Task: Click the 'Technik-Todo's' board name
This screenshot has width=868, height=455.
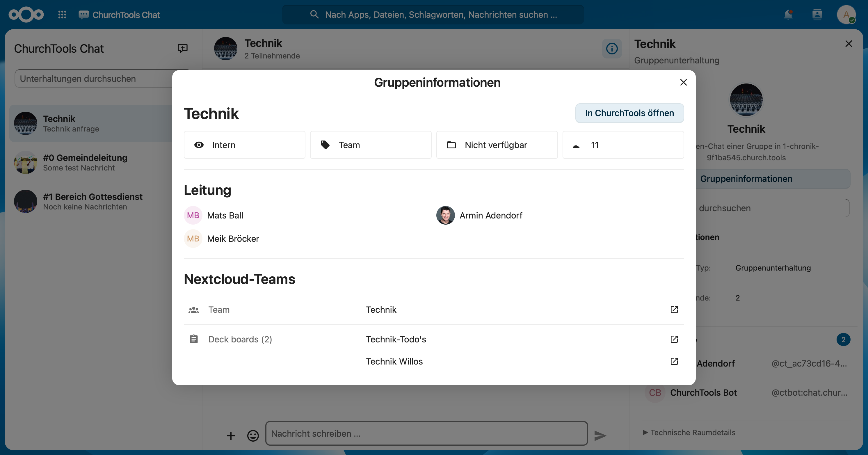Action: 396,339
